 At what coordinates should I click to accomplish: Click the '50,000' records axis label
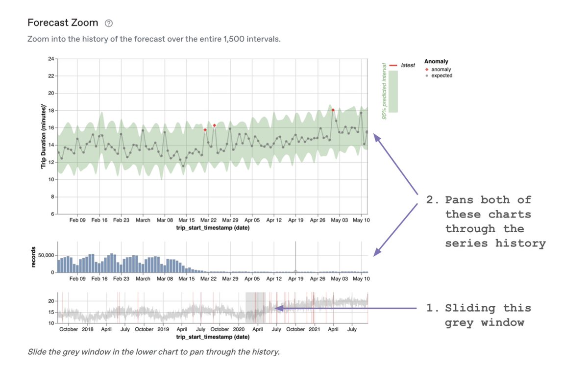46,256
